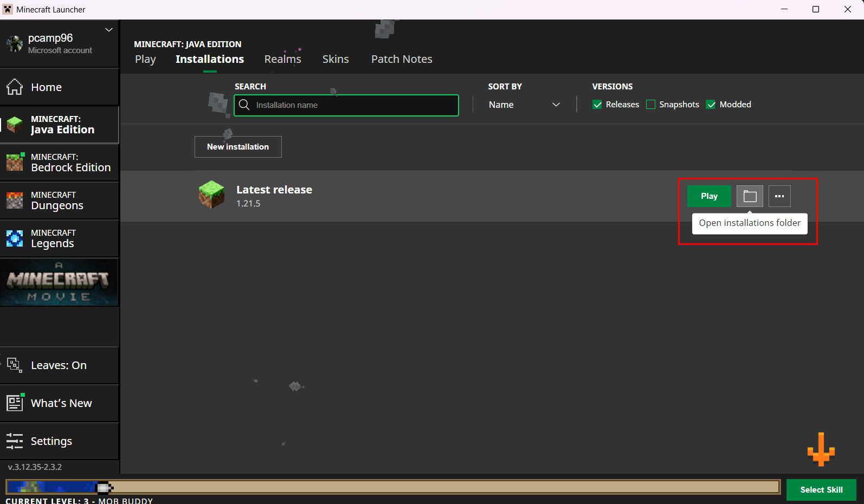
Task: Open What's New news icon
Action: [15, 403]
